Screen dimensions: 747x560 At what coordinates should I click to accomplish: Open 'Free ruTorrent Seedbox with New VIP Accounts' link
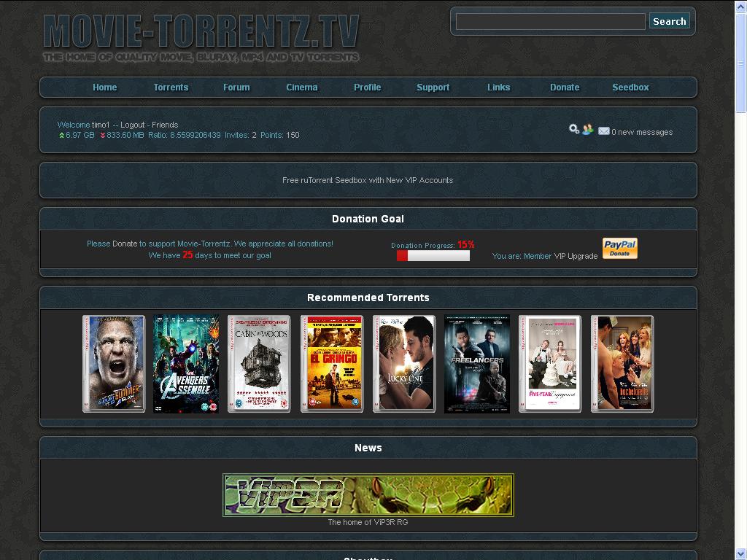[368, 180]
